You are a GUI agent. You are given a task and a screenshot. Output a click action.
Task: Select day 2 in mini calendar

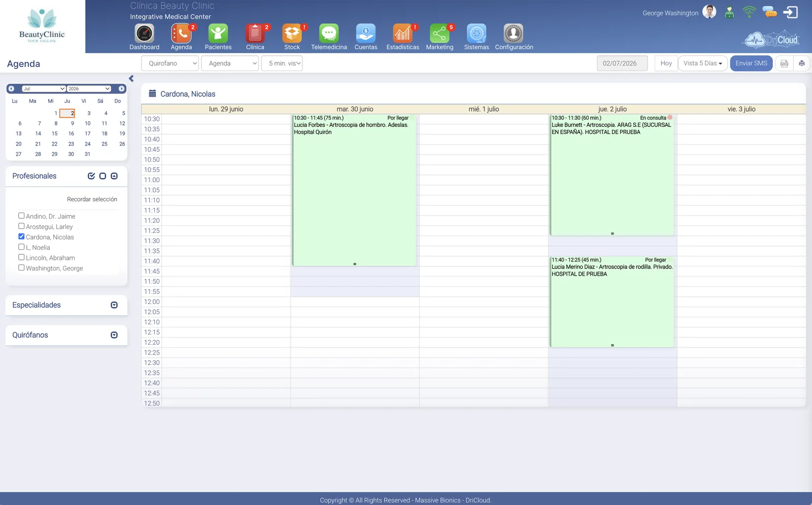pos(67,113)
